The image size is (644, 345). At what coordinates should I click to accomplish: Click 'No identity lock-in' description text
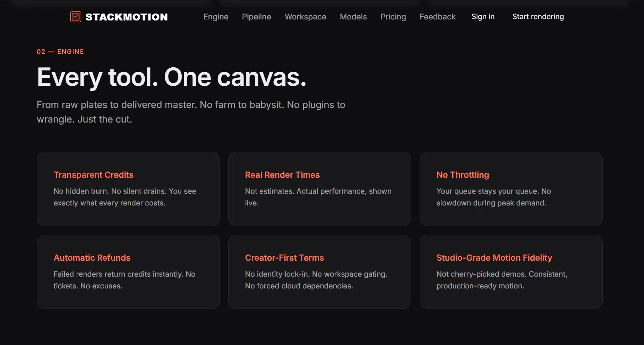pos(316,280)
